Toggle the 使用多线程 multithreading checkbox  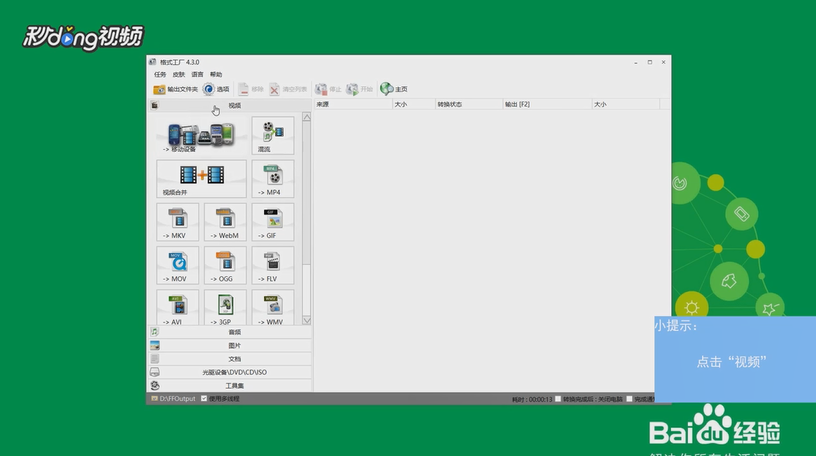pyautogui.click(x=204, y=399)
